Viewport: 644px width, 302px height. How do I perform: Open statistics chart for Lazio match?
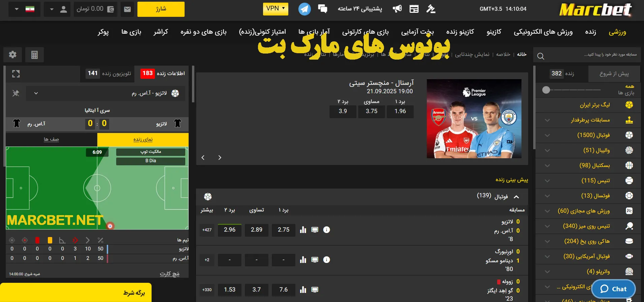pyautogui.click(x=303, y=230)
